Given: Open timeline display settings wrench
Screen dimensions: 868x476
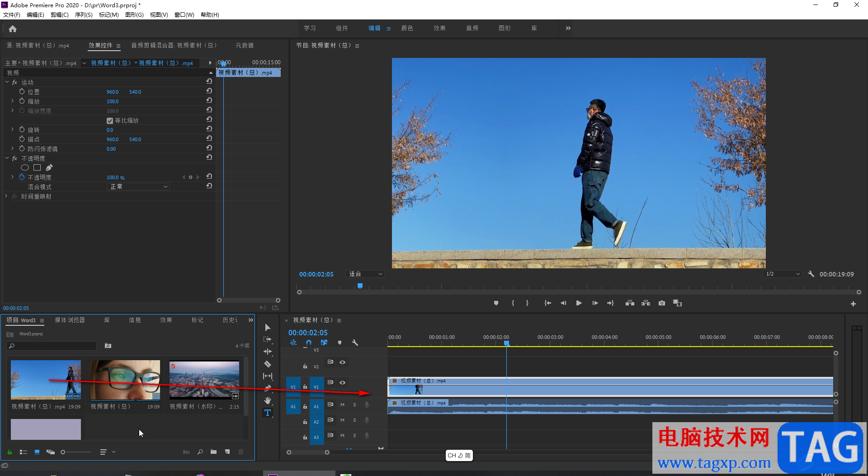Looking at the screenshot, I should click(355, 343).
